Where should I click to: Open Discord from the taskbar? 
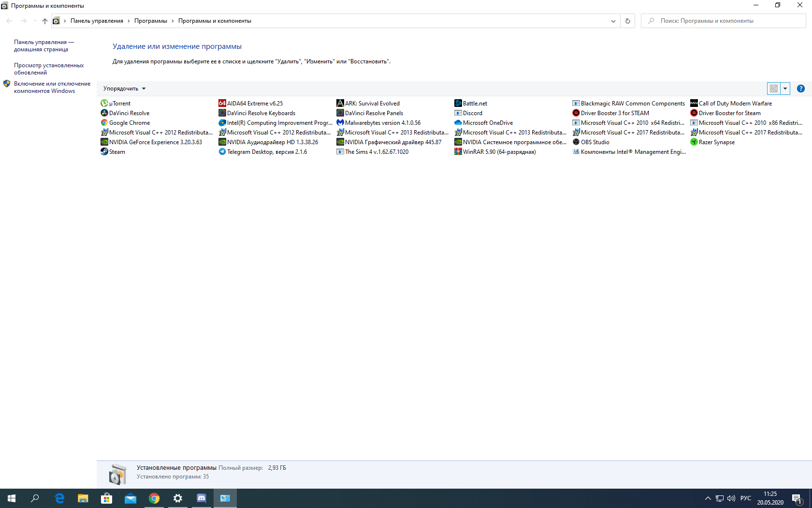click(202, 498)
